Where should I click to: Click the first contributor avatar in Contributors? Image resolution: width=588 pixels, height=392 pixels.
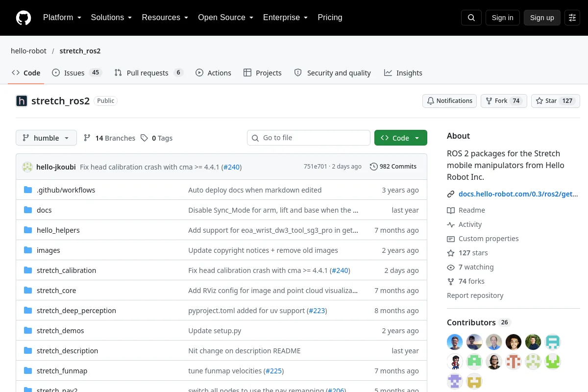pyautogui.click(x=455, y=342)
